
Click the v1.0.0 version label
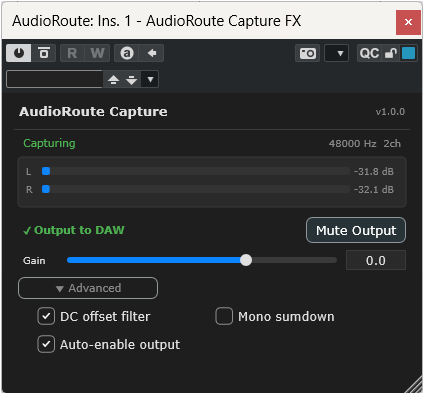pyautogui.click(x=390, y=112)
